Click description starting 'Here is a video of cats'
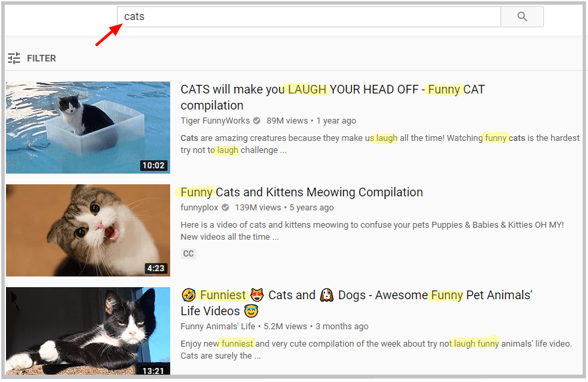This screenshot has width=588, height=382. coord(372,231)
